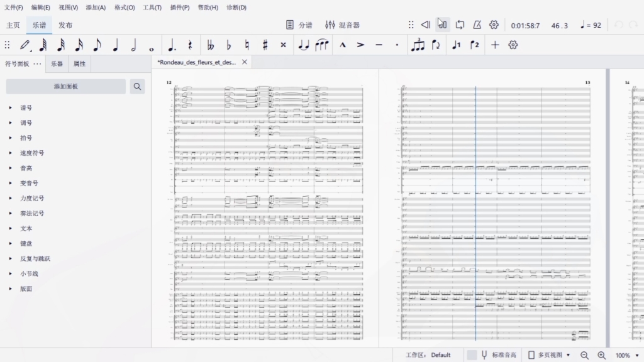Open the 编辑 menu

(x=40, y=8)
